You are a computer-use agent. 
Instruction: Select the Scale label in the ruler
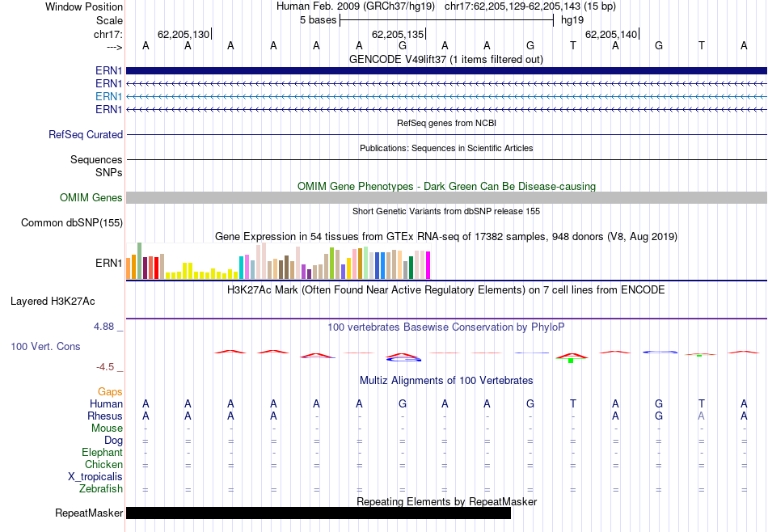point(109,20)
